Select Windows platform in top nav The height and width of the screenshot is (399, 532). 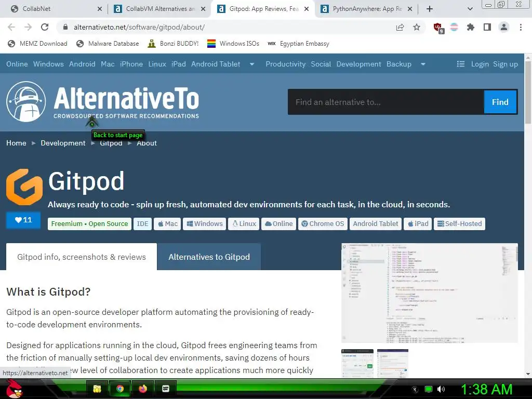click(x=48, y=64)
